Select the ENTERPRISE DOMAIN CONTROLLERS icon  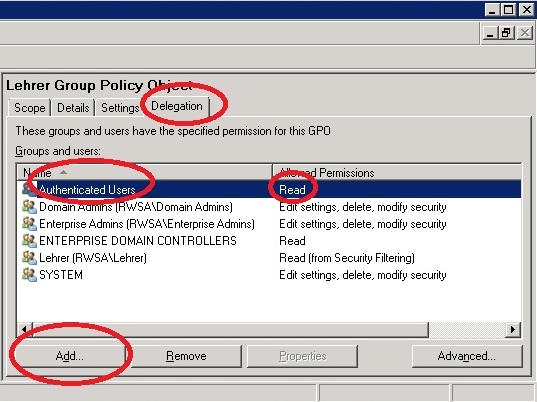(x=29, y=241)
